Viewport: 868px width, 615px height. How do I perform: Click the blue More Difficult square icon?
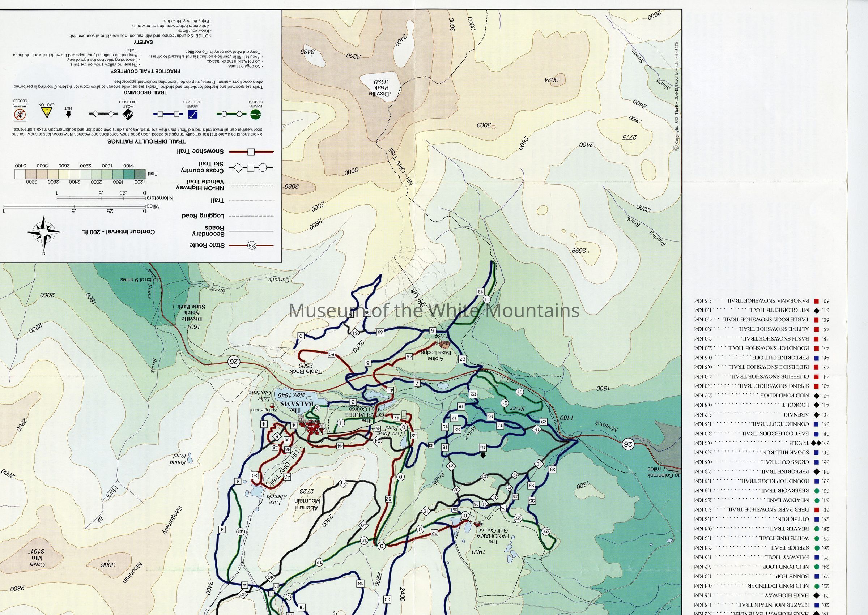click(x=192, y=114)
